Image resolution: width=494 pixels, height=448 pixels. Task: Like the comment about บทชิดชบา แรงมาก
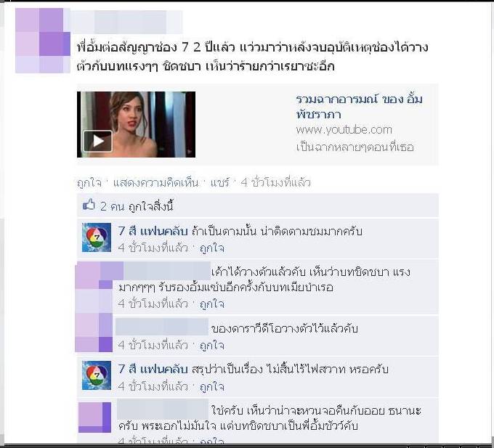pos(212,304)
